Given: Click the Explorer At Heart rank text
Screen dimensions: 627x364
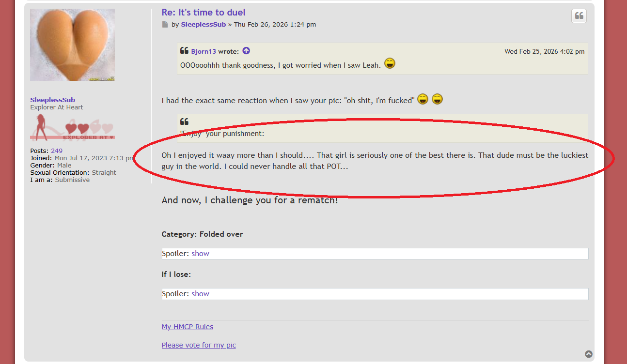Looking at the screenshot, I should 57,107.
